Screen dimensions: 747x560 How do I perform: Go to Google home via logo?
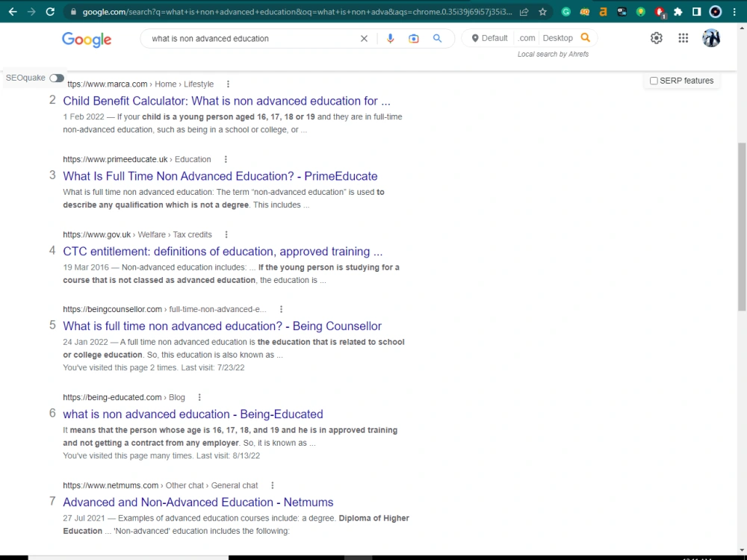click(87, 40)
